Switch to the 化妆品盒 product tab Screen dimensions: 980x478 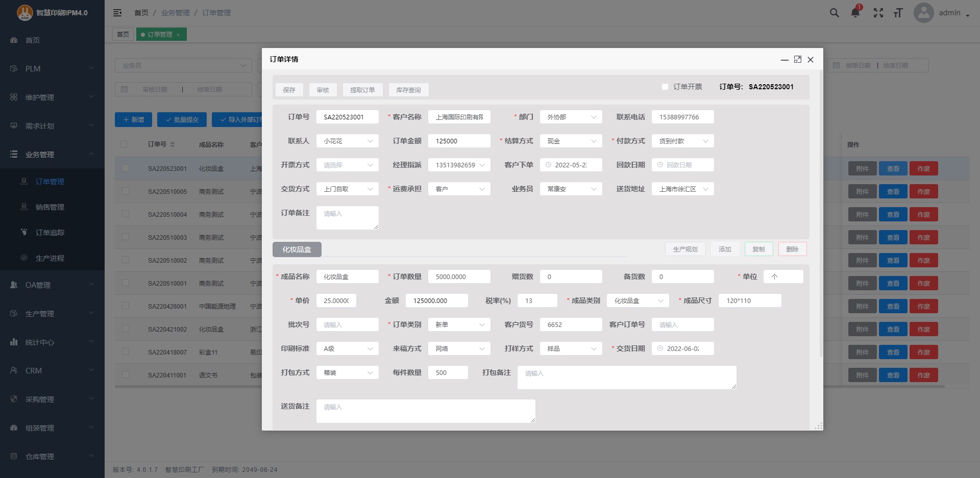pos(297,249)
